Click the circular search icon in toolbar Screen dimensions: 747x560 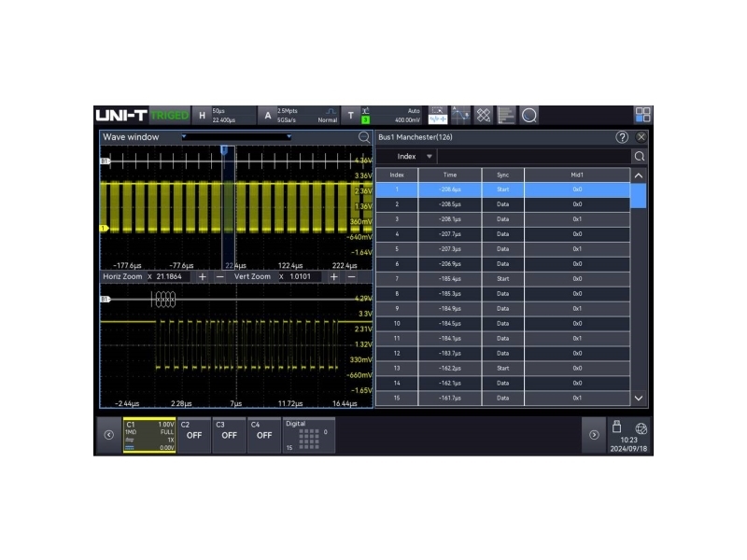[x=529, y=115]
